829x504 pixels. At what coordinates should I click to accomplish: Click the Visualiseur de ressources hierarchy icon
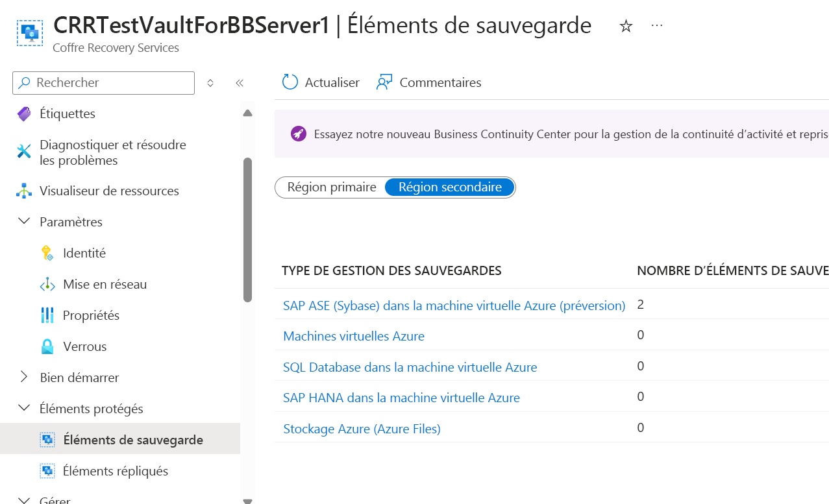click(x=24, y=191)
